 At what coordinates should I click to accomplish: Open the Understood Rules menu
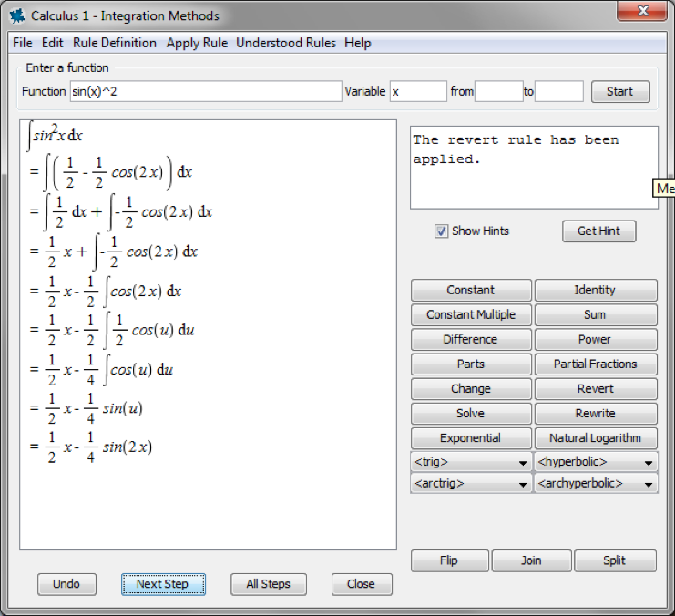285,43
